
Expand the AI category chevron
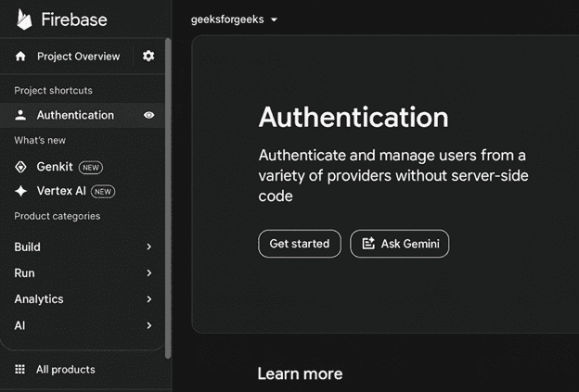pyautogui.click(x=148, y=325)
